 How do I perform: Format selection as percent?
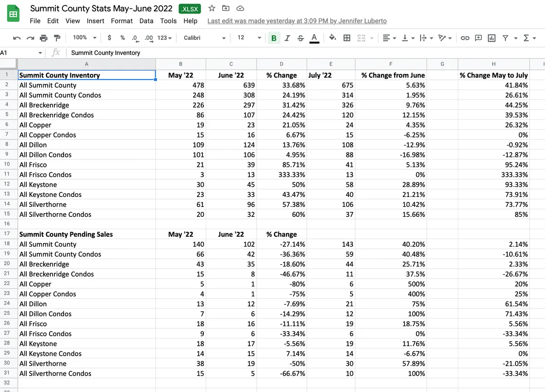123,38
